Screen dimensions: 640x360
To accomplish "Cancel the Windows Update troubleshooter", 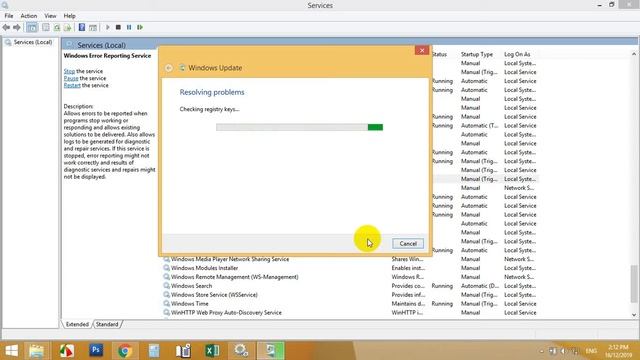I will click(408, 244).
